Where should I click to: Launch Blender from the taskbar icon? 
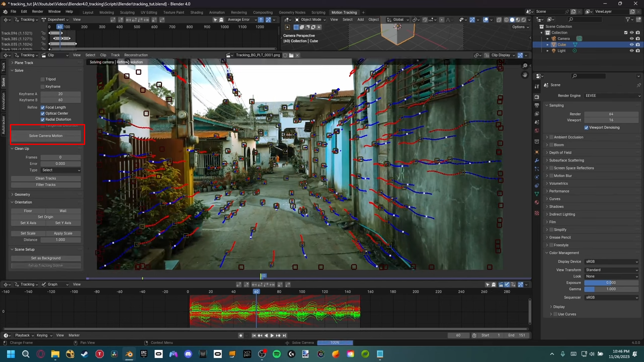click(129, 354)
